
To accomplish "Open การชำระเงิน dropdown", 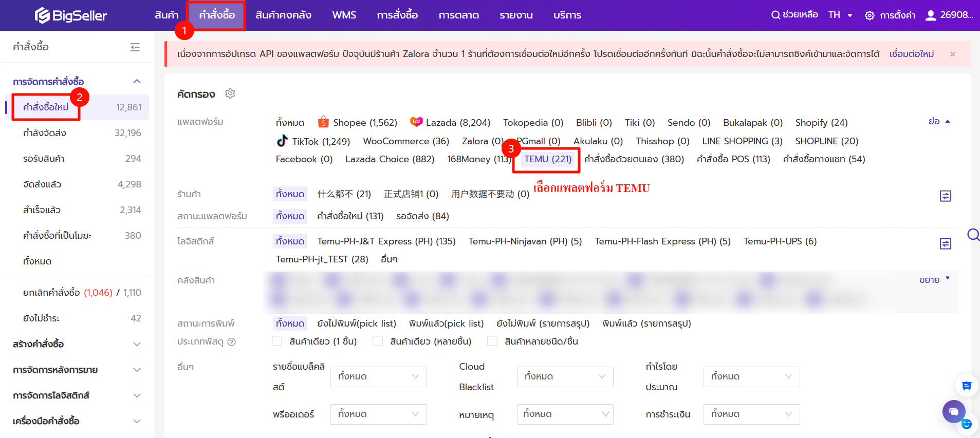I will point(752,414).
